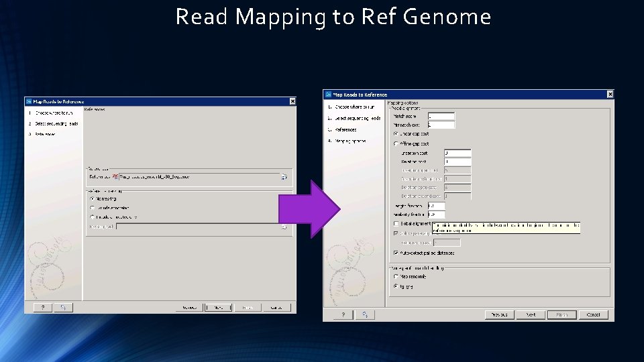The image size is (644, 362).
Task: Click the Masking track text field
Action: point(198,227)
